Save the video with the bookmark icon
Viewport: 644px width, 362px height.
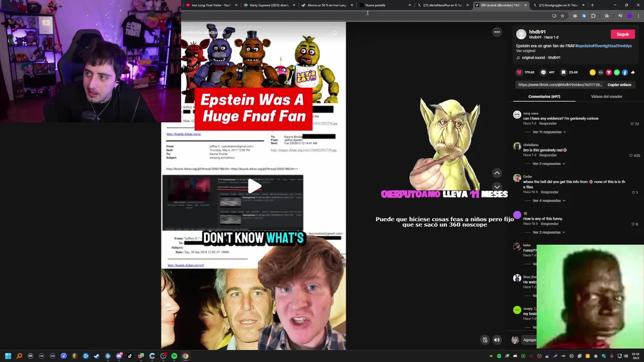tap(563, 72)
